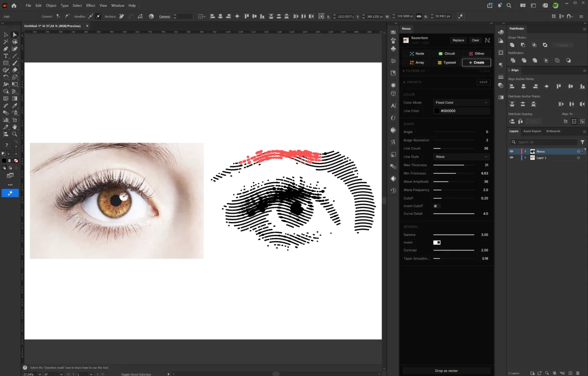Toggle the Sync option in Filters row
Image resolution: width=588 pixels, height=376 pixels.
tap(484, 71)
